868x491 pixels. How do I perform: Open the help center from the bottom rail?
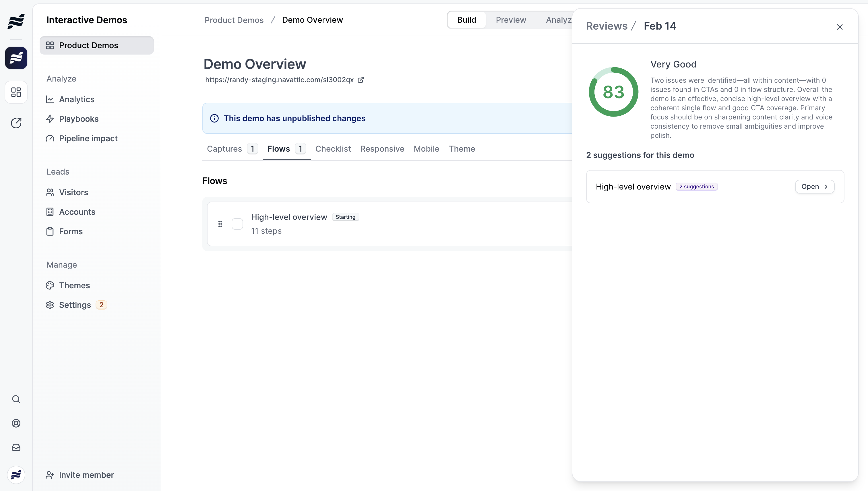(16, 424)
